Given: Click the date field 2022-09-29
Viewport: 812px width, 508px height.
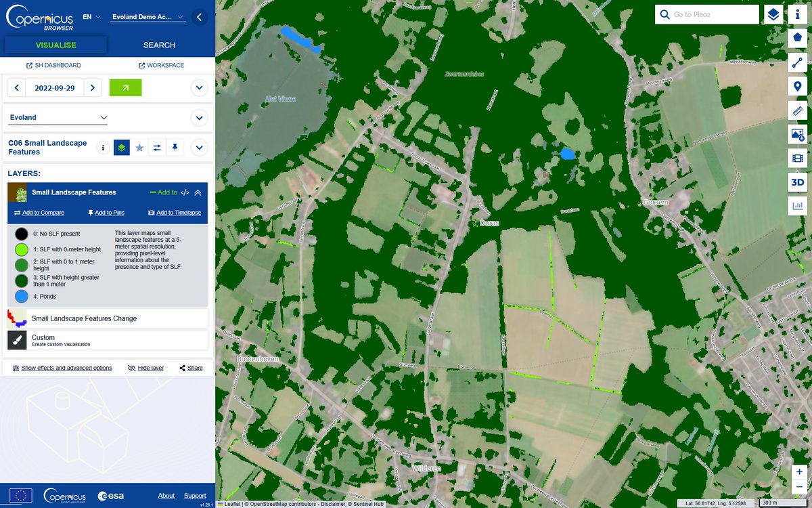Looking at the screenshot, I should click(x=55, y=88).
